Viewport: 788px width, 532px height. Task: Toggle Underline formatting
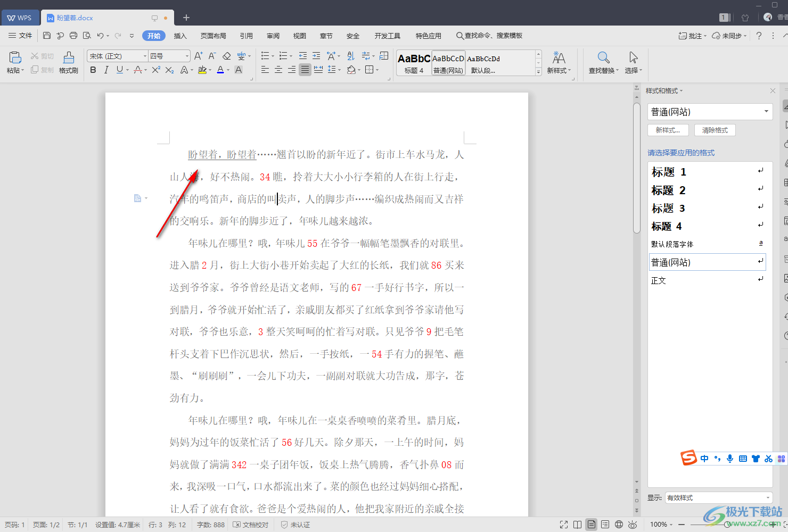click(x=119, y=70)
